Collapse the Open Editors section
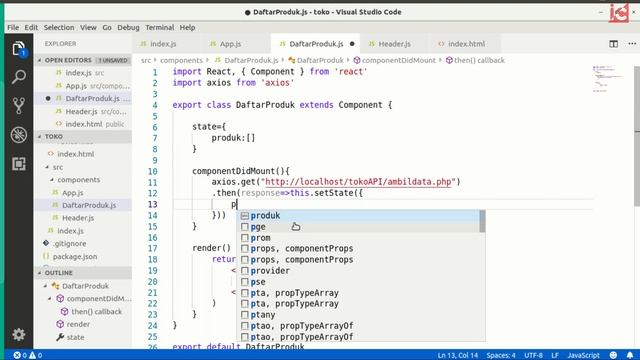Image resolution: width=640 pixels, height=360 pixels. tap(40, 60)
